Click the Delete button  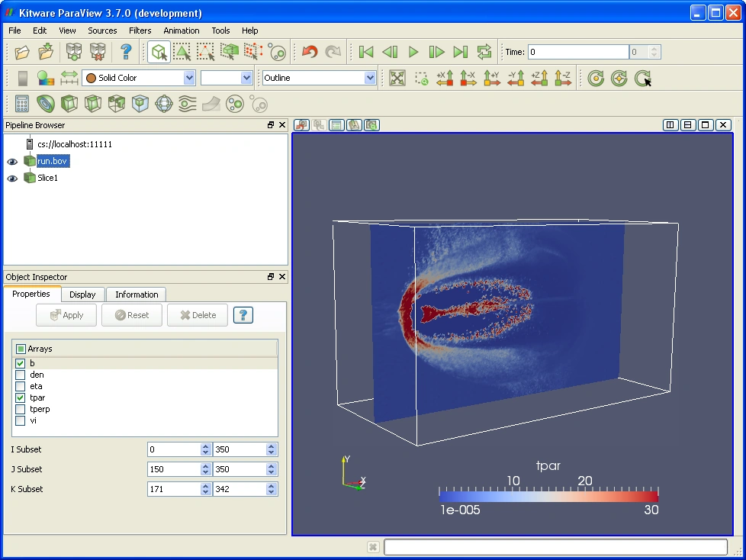(x=198, y=315)
